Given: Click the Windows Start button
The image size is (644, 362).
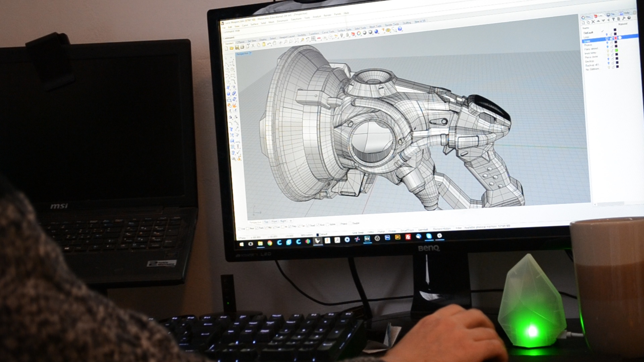Looking at the screenshot, I should [x=241, y=244].
